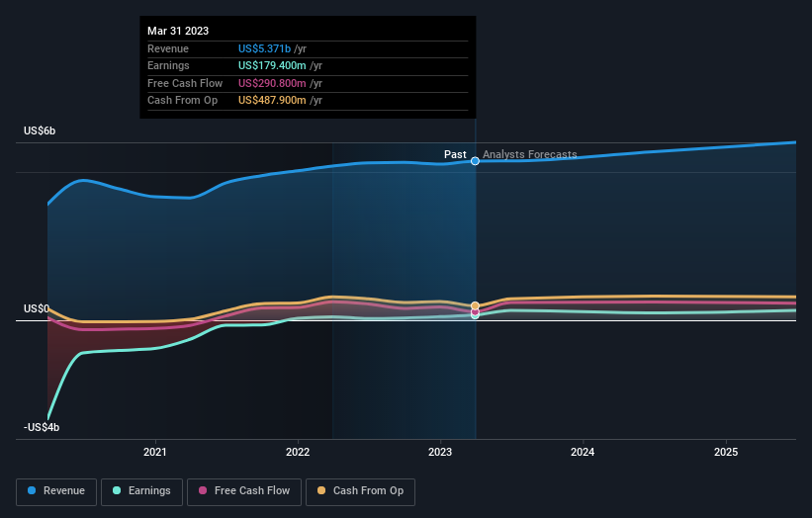Click the US$487.900m cash from op value
The image size is (812, 518).
point(272,101)
